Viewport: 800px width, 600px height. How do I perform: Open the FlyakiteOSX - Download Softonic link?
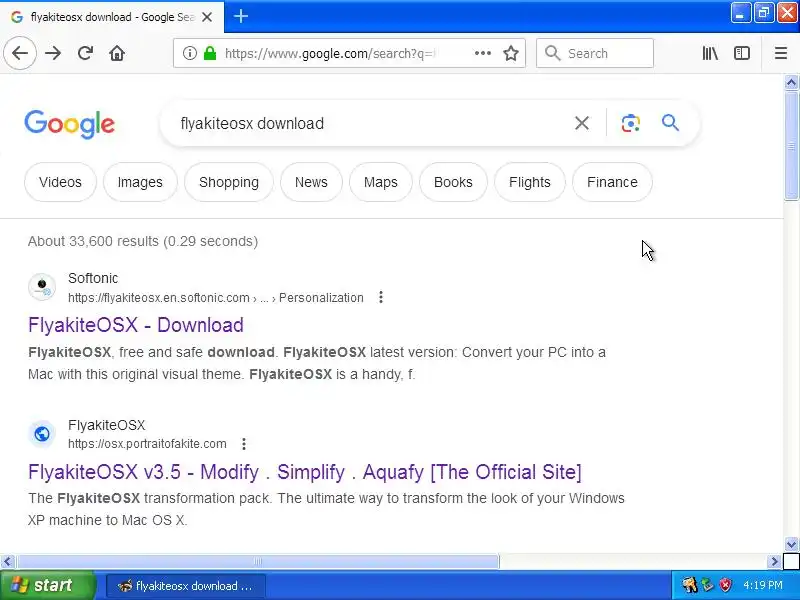[136, 325]
